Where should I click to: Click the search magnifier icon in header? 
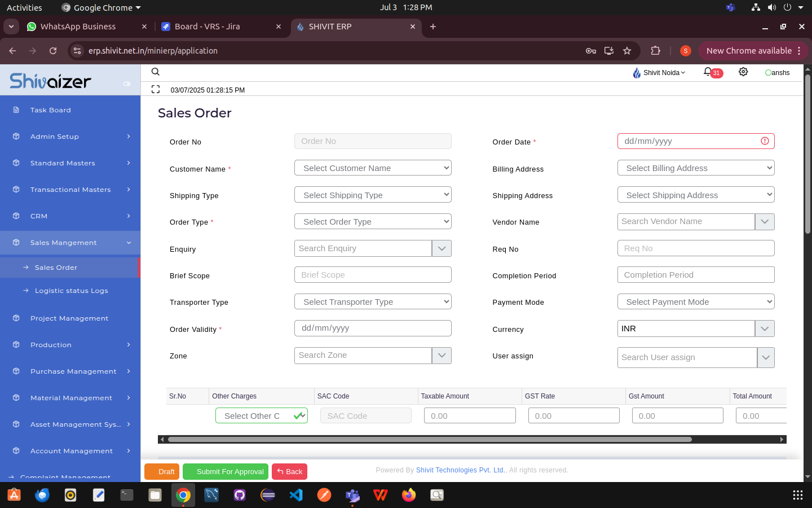156,72
